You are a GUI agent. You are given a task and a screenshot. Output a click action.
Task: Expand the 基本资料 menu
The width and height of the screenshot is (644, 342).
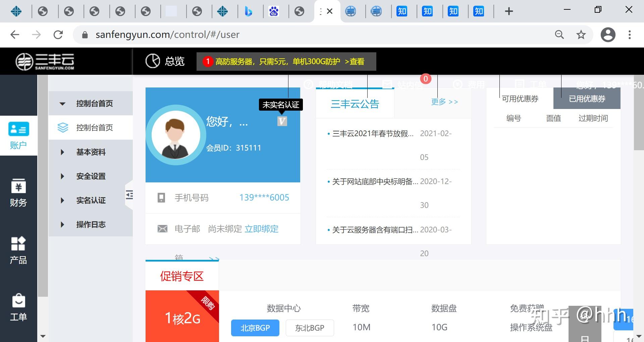click(x=91, y=152)
